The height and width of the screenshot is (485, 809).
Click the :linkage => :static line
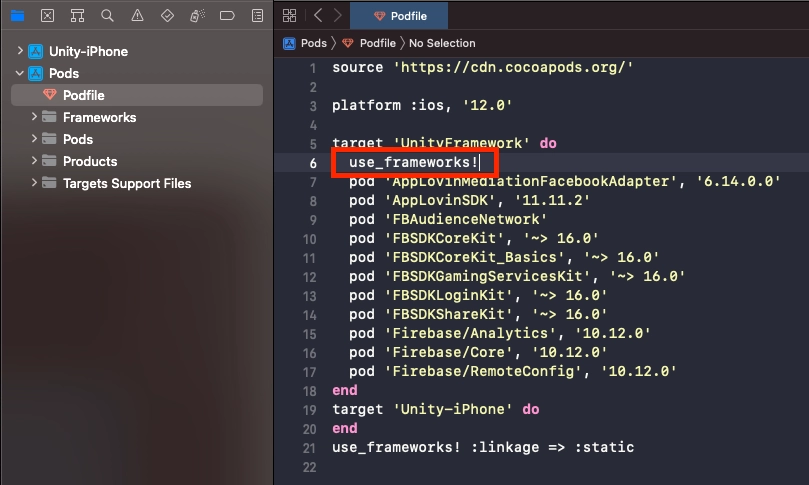point(483,447)
